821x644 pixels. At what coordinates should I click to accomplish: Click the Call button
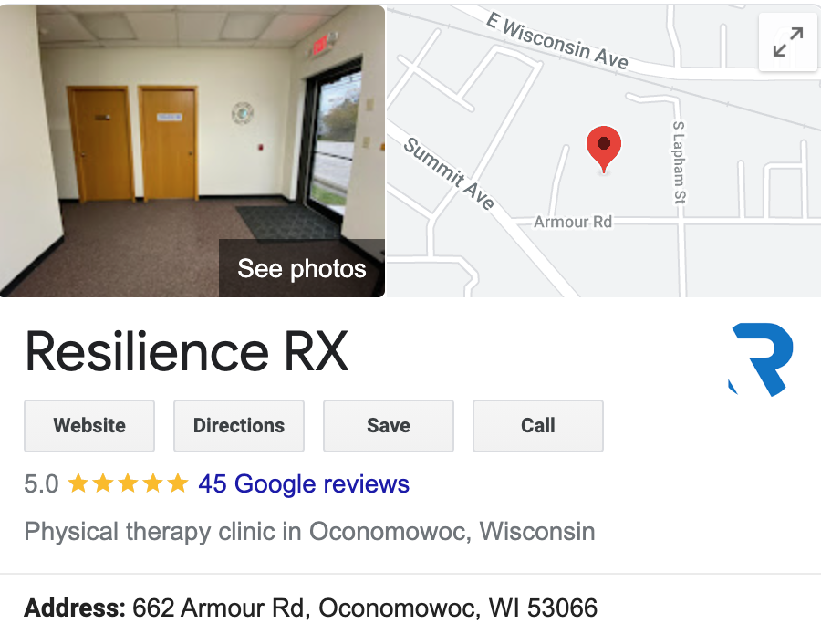pos(537,426)
